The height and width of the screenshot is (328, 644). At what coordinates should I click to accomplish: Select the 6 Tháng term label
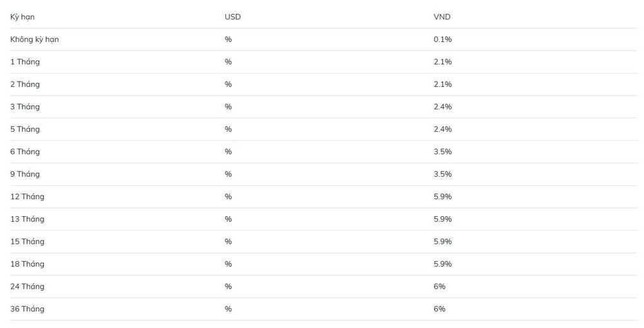[25, 152]
